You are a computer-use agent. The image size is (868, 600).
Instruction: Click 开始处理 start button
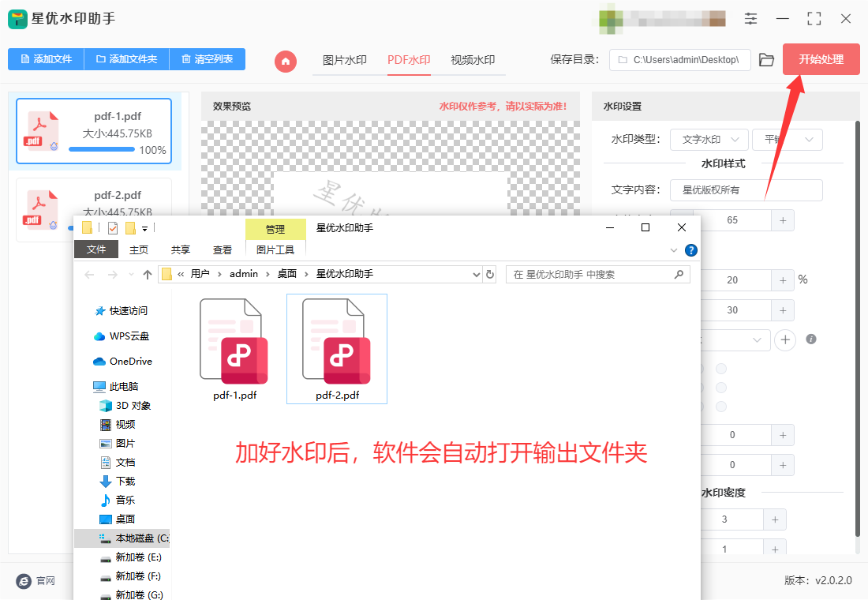pos(821,59)
